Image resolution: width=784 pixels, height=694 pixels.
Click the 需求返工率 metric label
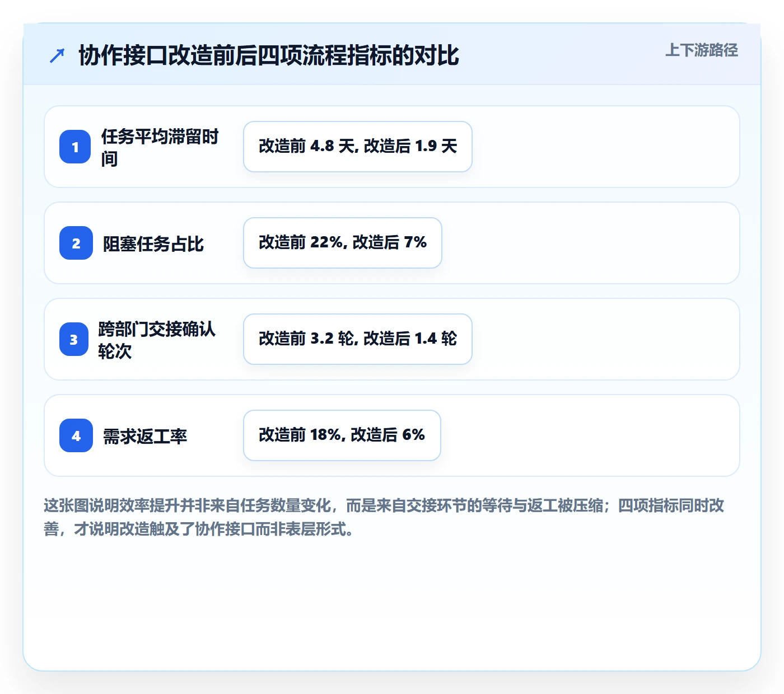[145, 436]
